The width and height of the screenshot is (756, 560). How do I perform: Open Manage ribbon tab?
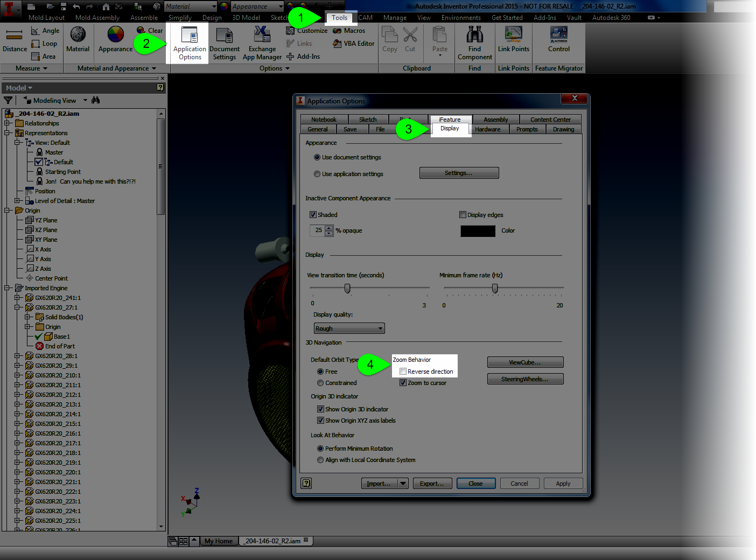395,18
